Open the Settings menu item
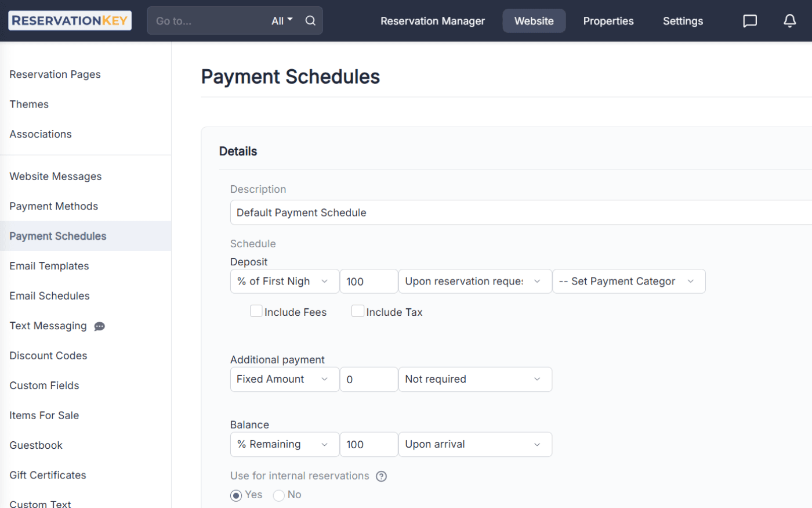Viewport: 812px width, 508px height. [x=683, y=20]
